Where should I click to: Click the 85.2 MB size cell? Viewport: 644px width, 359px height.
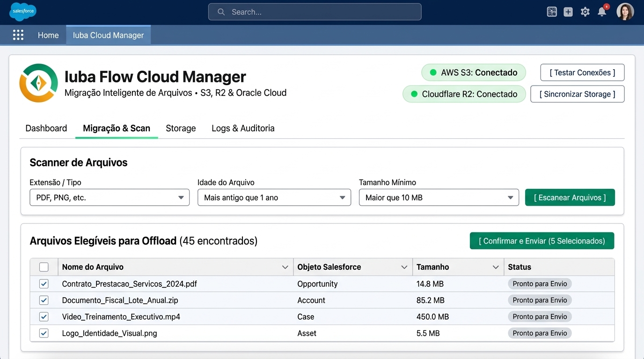(x=430, y=300)
